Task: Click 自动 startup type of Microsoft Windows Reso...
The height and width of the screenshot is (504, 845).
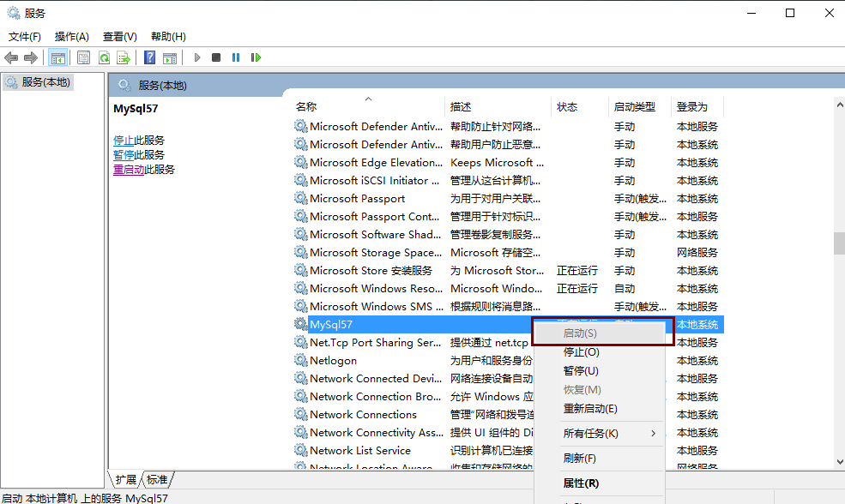Action: [x=625, y=288]
